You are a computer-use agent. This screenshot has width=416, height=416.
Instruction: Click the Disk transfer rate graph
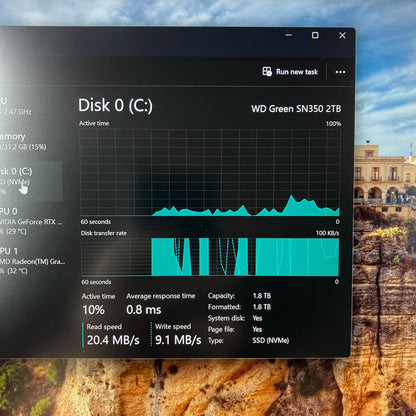tap(210, 257)
